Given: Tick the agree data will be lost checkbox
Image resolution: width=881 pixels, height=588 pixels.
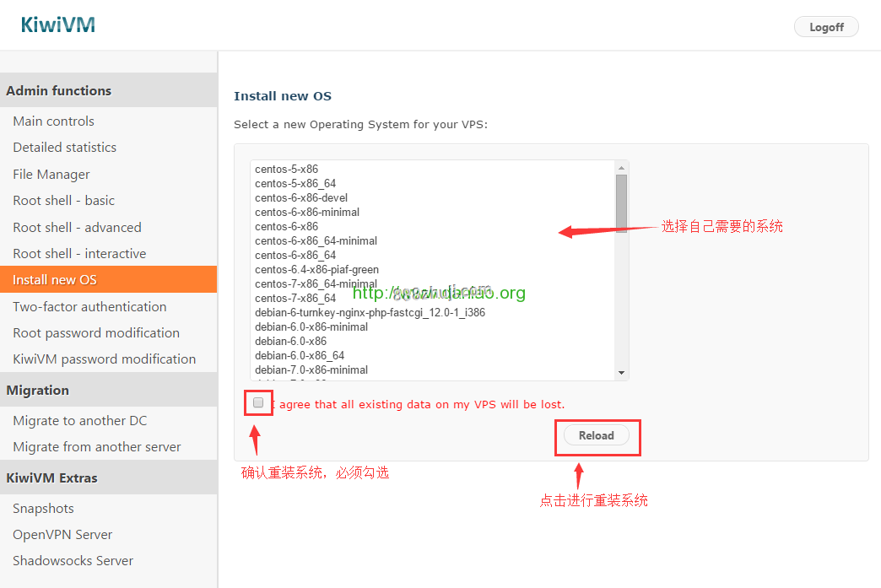Looking at the screenshot, I should tap(258, 402).
